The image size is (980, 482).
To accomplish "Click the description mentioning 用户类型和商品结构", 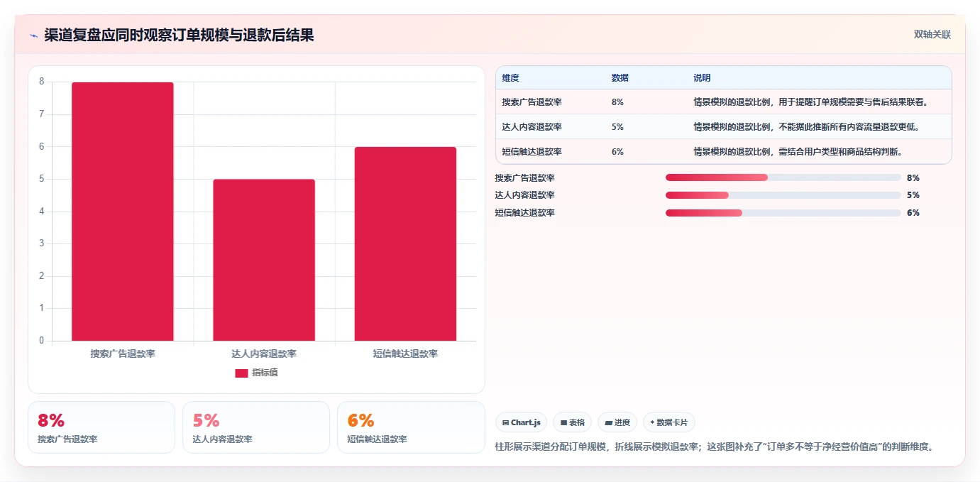I will tap(798, 152).
